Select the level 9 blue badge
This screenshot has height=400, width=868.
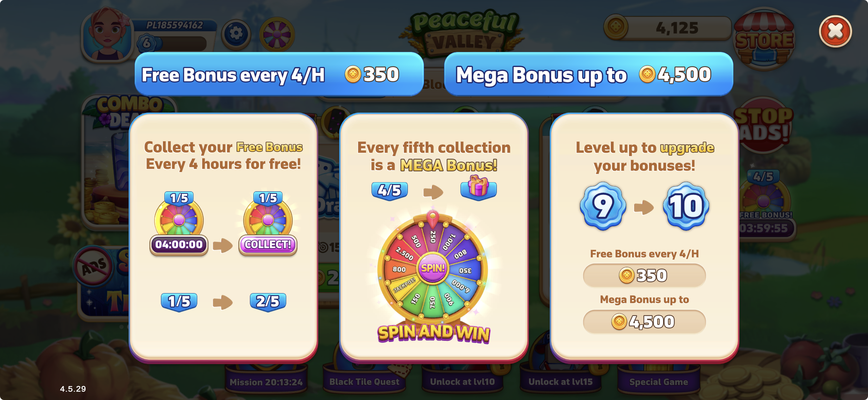tap(603, 206)
